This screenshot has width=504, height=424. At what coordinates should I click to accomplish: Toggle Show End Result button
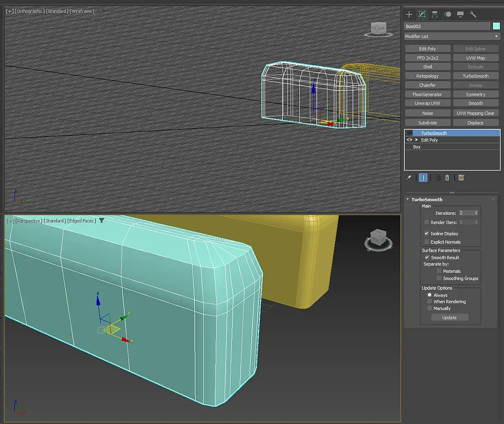pos(423,178)
